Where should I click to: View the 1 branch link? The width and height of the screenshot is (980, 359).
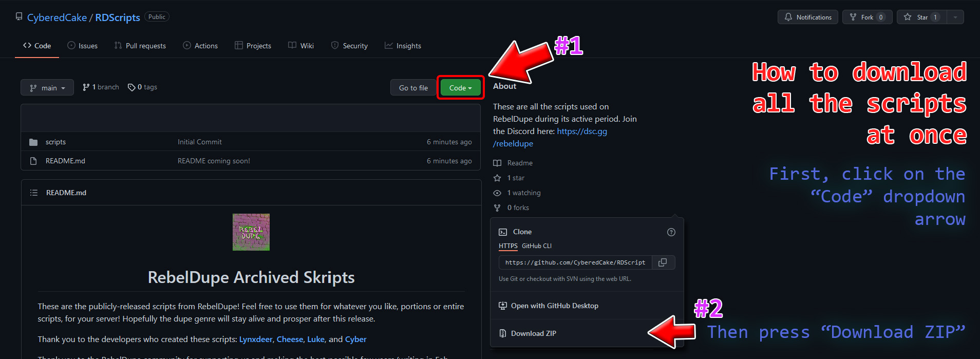(x=101, y=87)
